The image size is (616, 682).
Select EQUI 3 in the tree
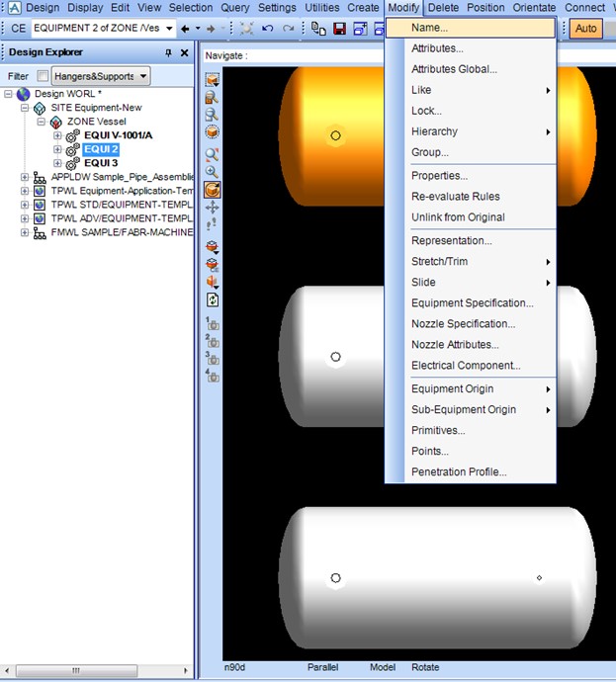point(101,163)
